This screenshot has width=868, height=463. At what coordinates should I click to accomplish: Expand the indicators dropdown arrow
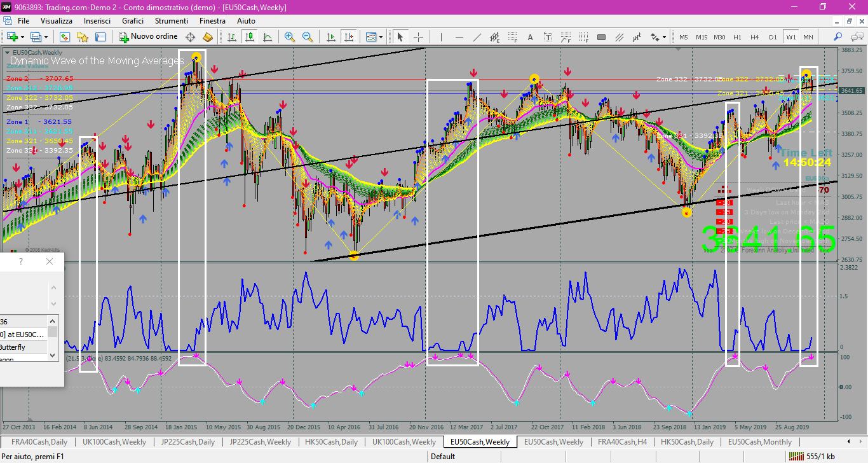(x=381, y=37)
